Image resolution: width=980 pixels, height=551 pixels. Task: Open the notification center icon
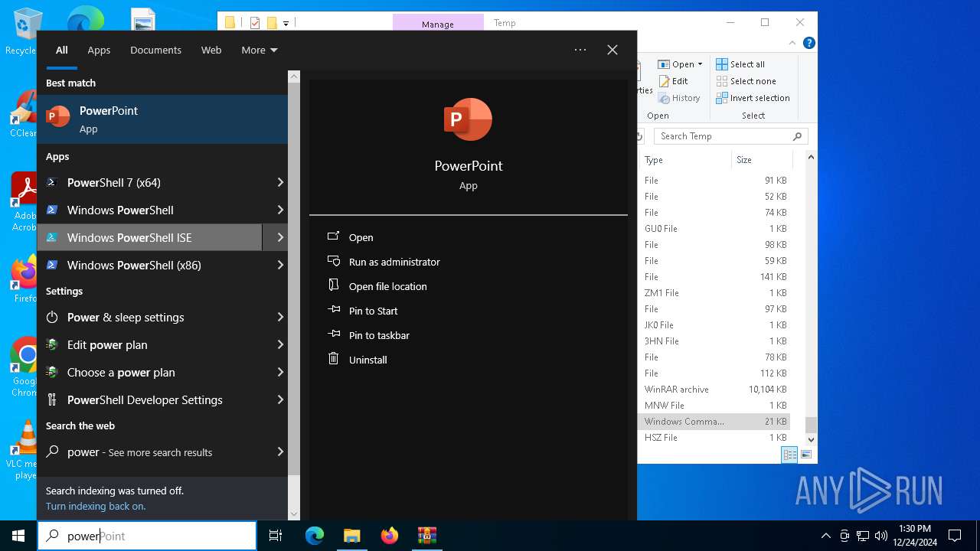[955, 536]
